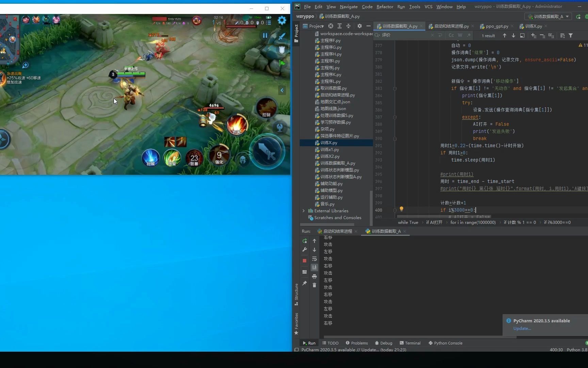Tap the 伤害 fire skill button in the game
The height and width of the screenshot is (368, 588).
(x=237, y=125)
